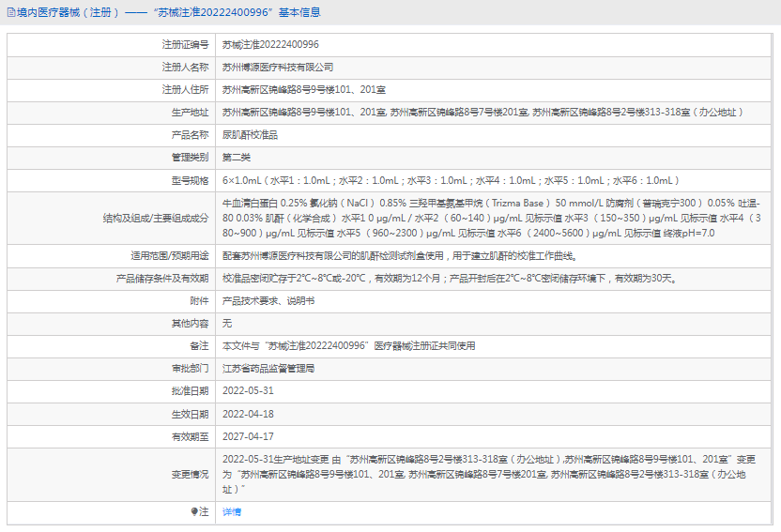Click the 型号规格 specification value 6×1.0mL

(x=451, y=180)
